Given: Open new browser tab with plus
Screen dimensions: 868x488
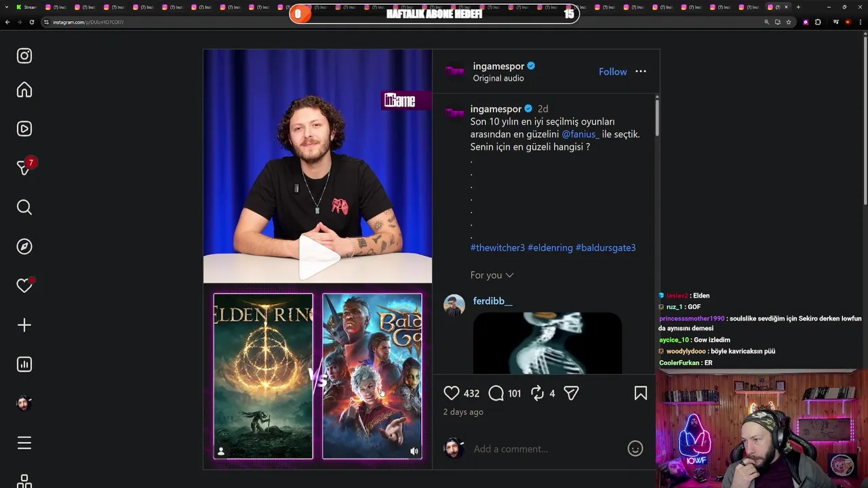Looking at the screenshot, I should tap(798, 7).
